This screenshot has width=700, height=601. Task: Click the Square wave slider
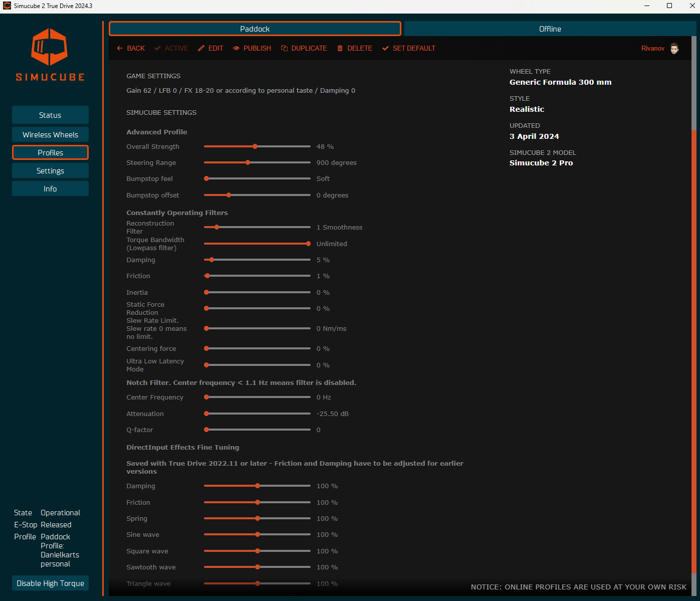pyautogui.click(x=257, y=551)
